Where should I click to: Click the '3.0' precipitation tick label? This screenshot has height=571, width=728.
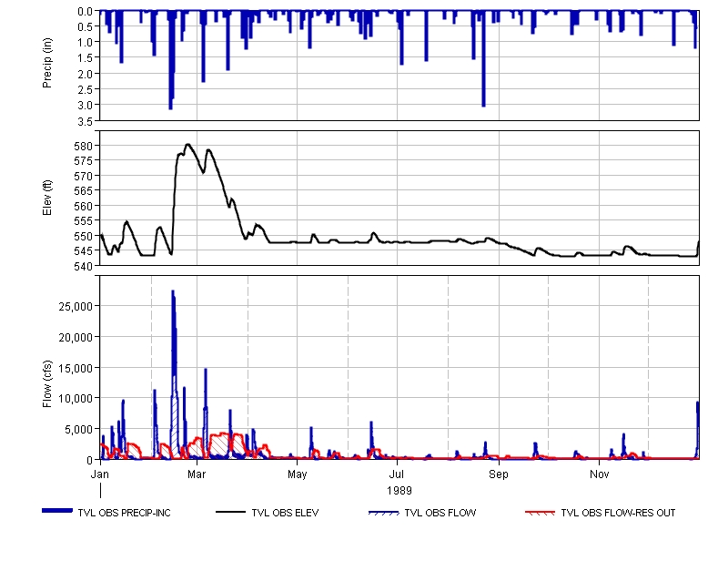pos(86,105)
